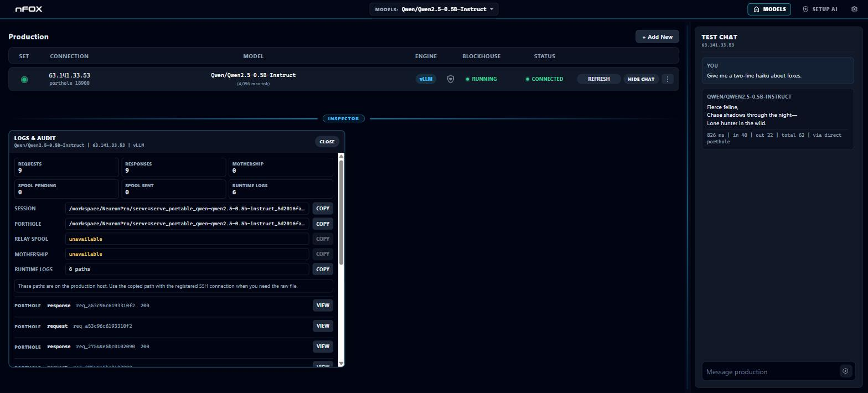The width and height of the screenshot is (868, 393).
Task: Click the Add New button
Action: (x=657, y=37)
